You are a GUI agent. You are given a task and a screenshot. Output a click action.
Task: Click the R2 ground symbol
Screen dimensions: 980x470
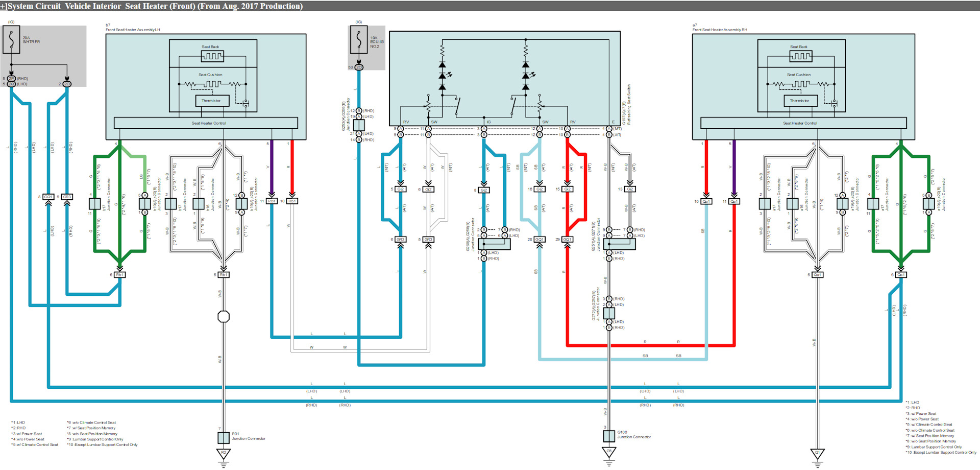(x=224, y=455)
